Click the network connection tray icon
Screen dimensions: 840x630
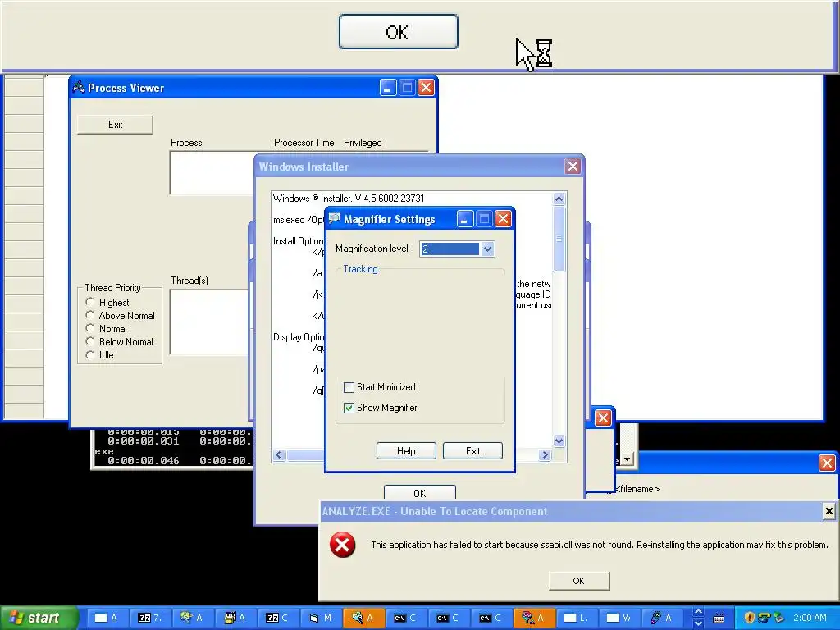(765, 618)
